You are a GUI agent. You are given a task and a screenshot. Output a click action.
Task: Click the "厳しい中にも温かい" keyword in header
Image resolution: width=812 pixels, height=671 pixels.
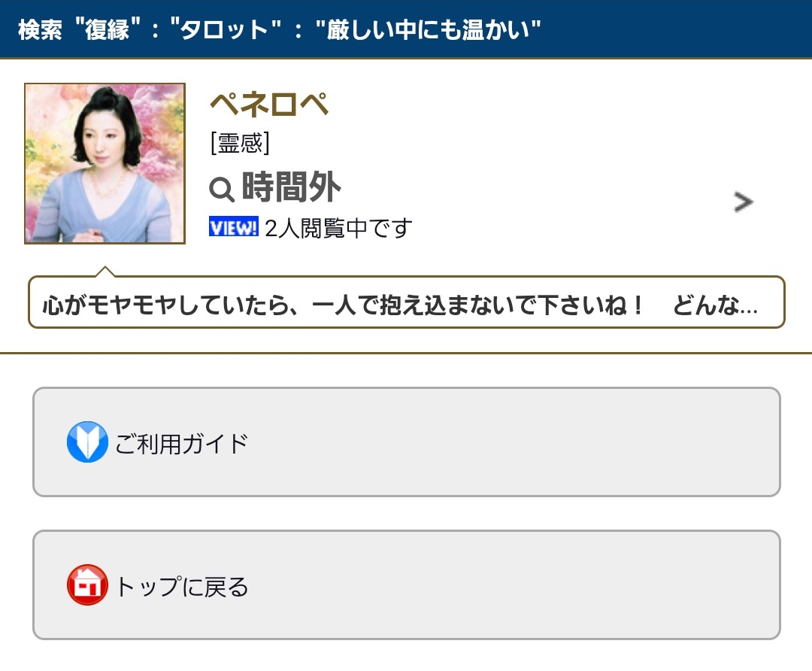429,29
